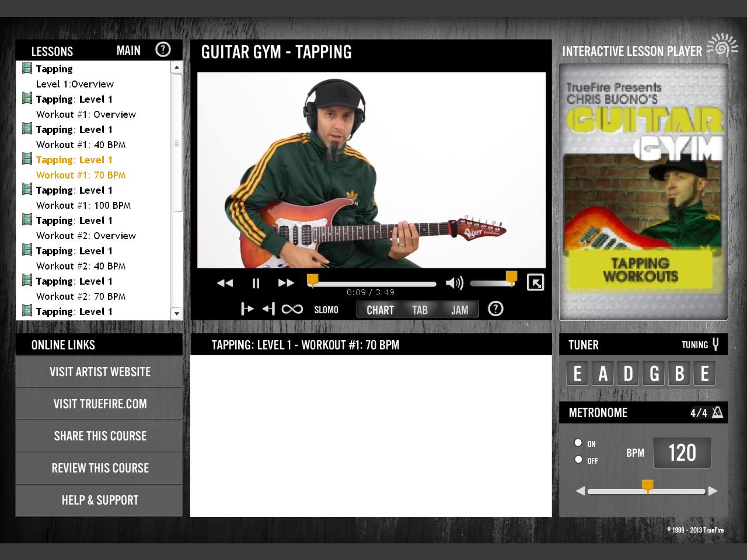Click film icon beside Workout #1: Overview

tap(27, 98)
